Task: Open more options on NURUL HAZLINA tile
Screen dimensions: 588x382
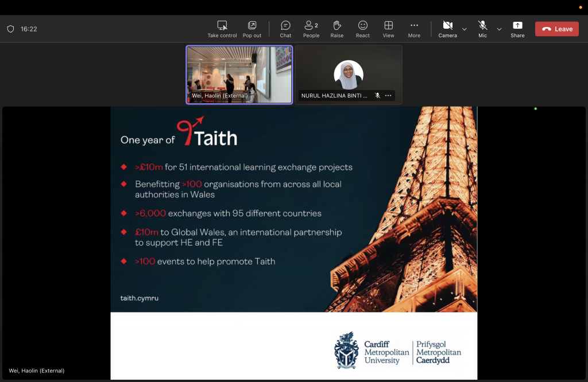Action: click(x=388, y=95)
